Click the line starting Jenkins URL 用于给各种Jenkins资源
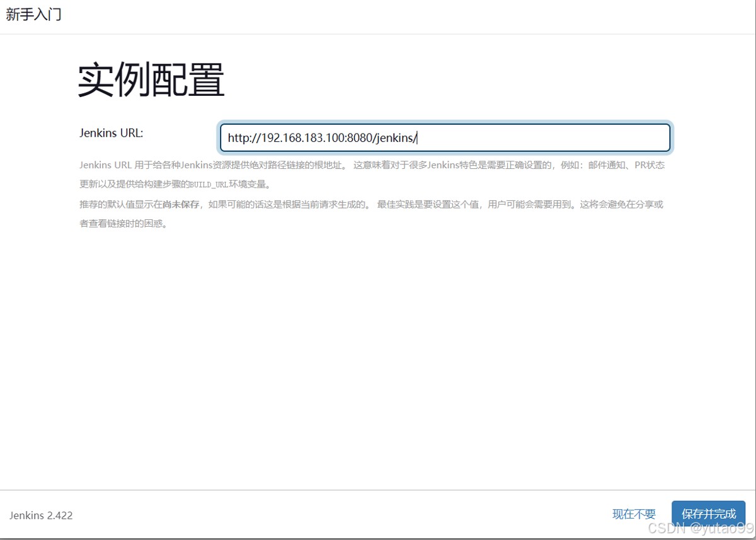This screenshot has height=540, width=756. (x=372, y=165)
